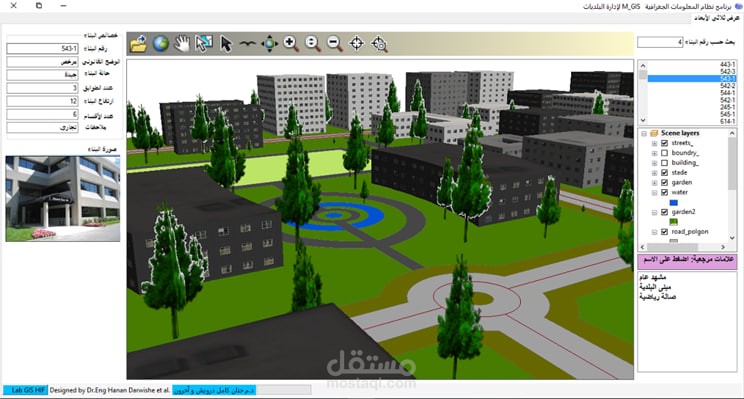Screen dimensions: 744x399
Task: Click the building list scroll down arrow
Action: pos(642,121)
